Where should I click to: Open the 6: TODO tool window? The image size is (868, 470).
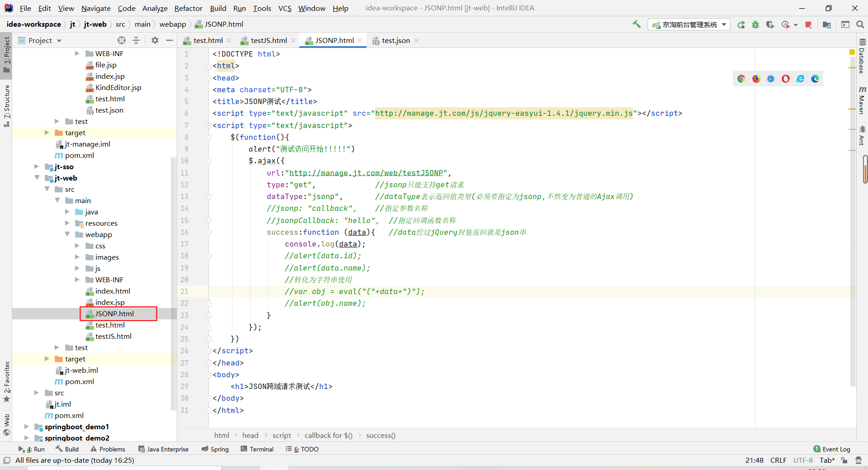[302, 449]
